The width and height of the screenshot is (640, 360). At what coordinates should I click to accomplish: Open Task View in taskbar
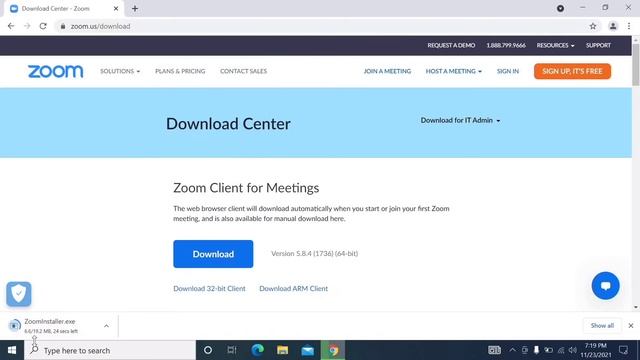pyautogui.click(x=232, y=350)
